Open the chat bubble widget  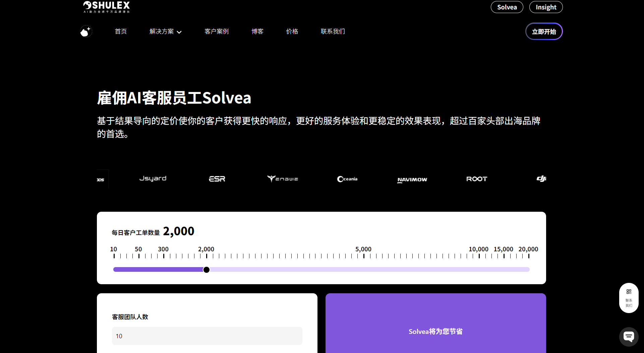pos(629,337)
